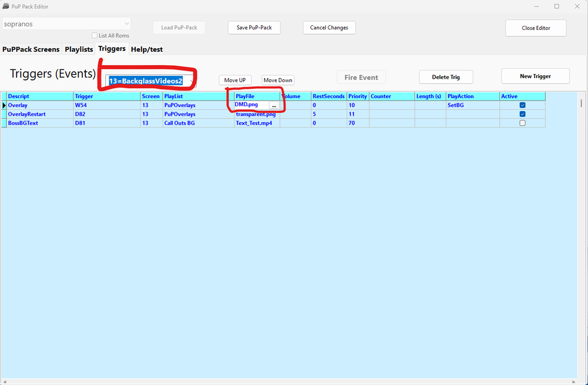Move the selected trigger up
This screenshot has width=588, height=385.
coord(235,80)
